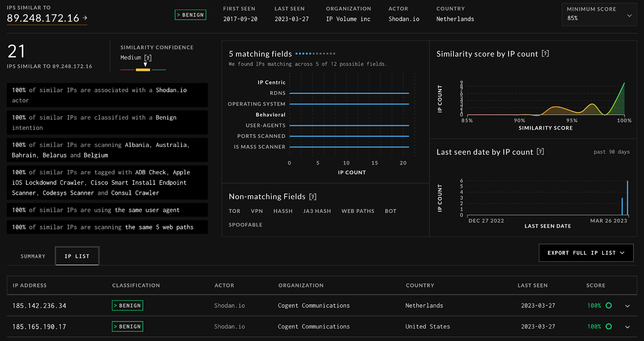Image resolution: width=644 pixels, height=341 pixels.
Task: Click the Score column header
Action: (595, 285)
